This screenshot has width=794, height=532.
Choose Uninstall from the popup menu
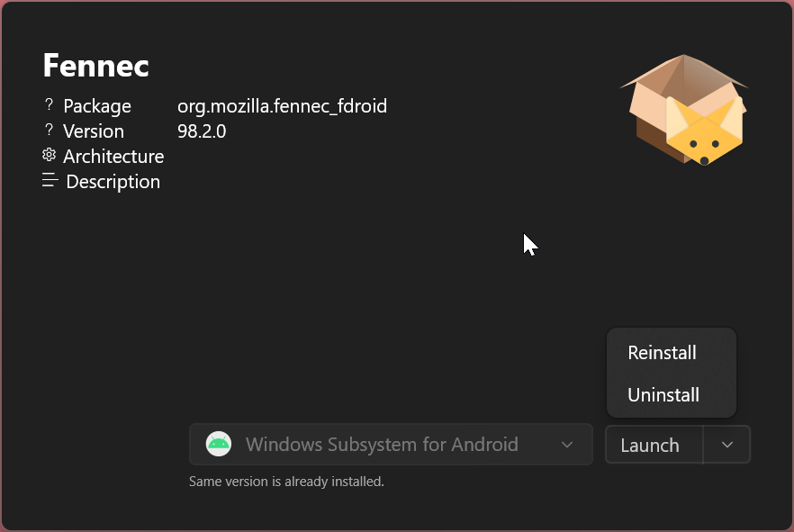coord(663,395)
